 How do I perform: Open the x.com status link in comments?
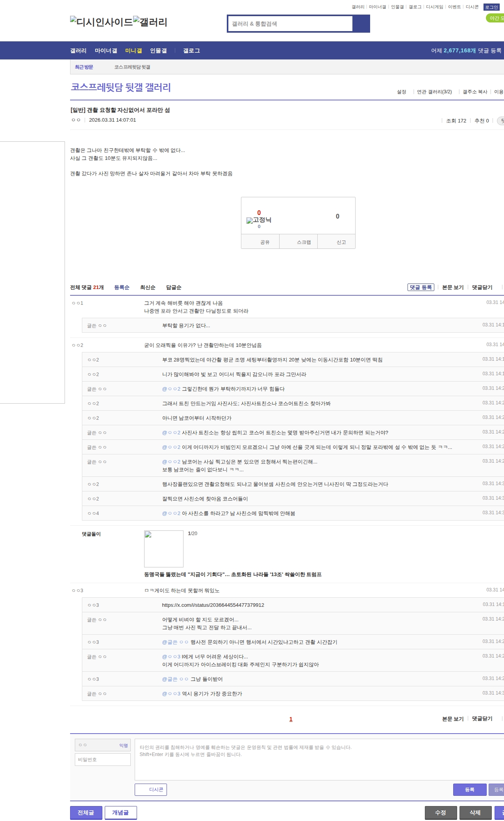[213, 605]
